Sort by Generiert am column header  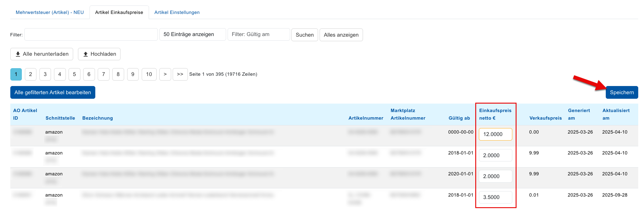click(x=579, y=114)
